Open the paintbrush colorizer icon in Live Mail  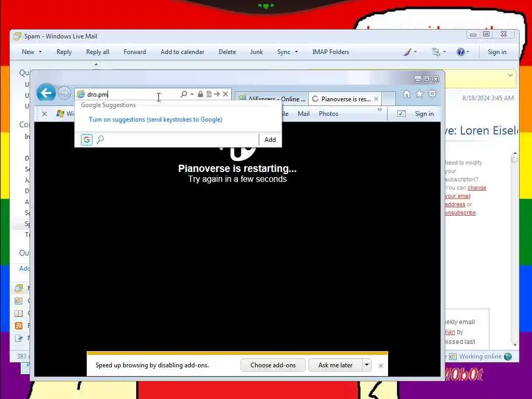pyautogui.click(x=407, y=52)
